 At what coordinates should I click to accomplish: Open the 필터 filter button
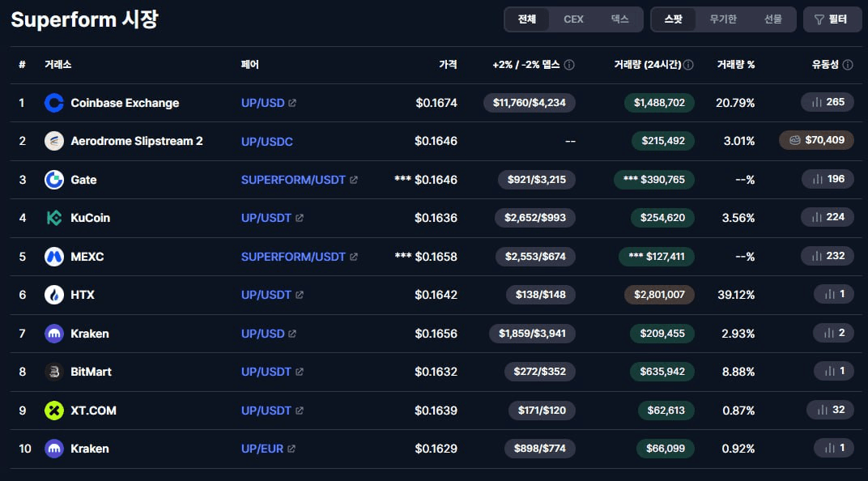tap(832, 19)
